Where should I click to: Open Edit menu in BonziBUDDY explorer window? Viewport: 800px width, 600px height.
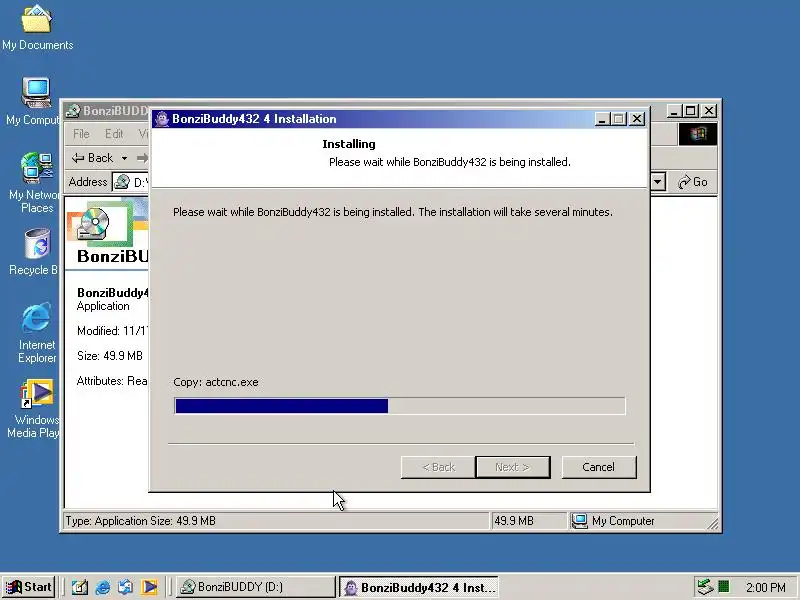coord(114,134)
